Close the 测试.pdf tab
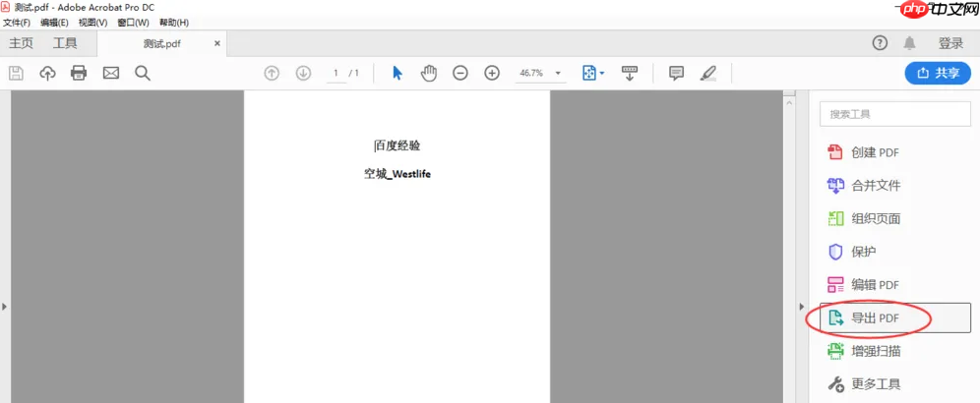Viewport: 980px width, 403px height. click(x=216, y=43)
